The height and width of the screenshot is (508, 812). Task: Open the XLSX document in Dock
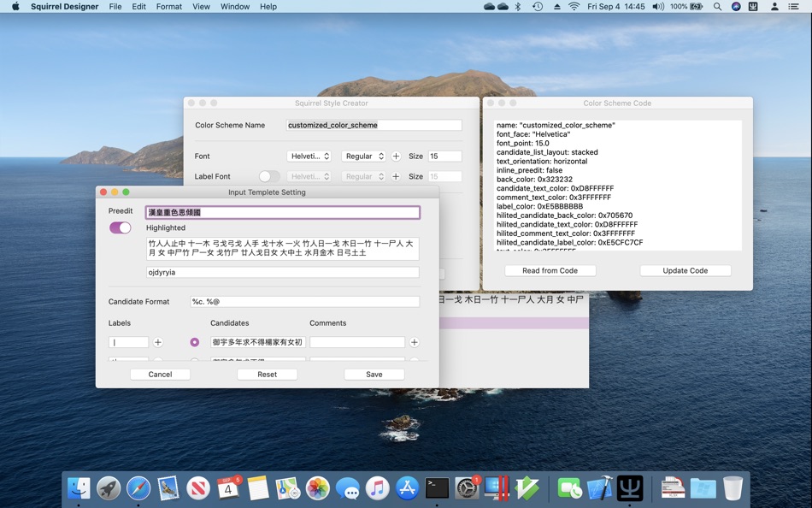click(x=673, y=487)
